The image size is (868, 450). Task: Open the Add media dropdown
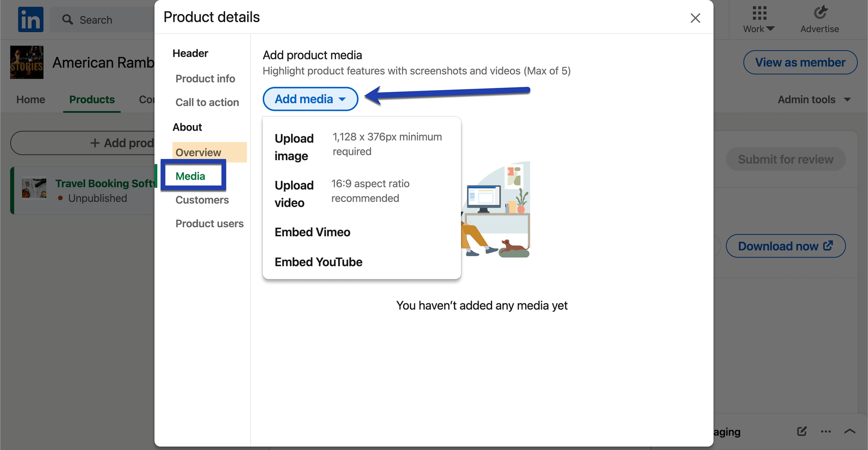pos(310,99)
